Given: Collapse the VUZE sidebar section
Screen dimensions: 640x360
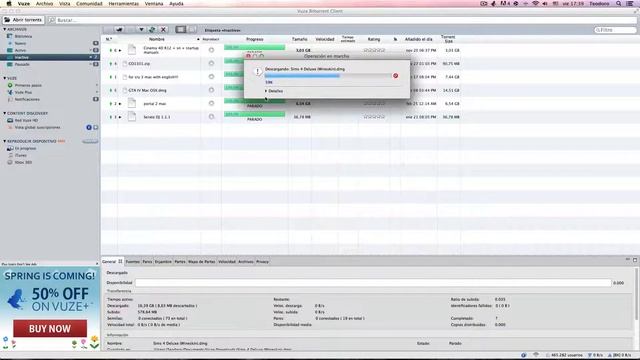Looking at the screenshot, I should point(4,78).
